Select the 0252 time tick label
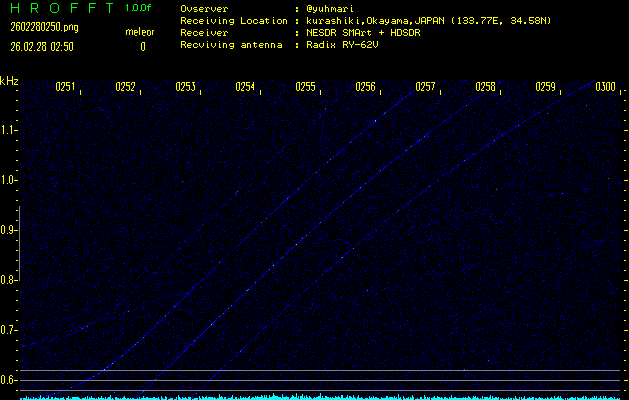 pyautogui.click(x=125, y=87)
